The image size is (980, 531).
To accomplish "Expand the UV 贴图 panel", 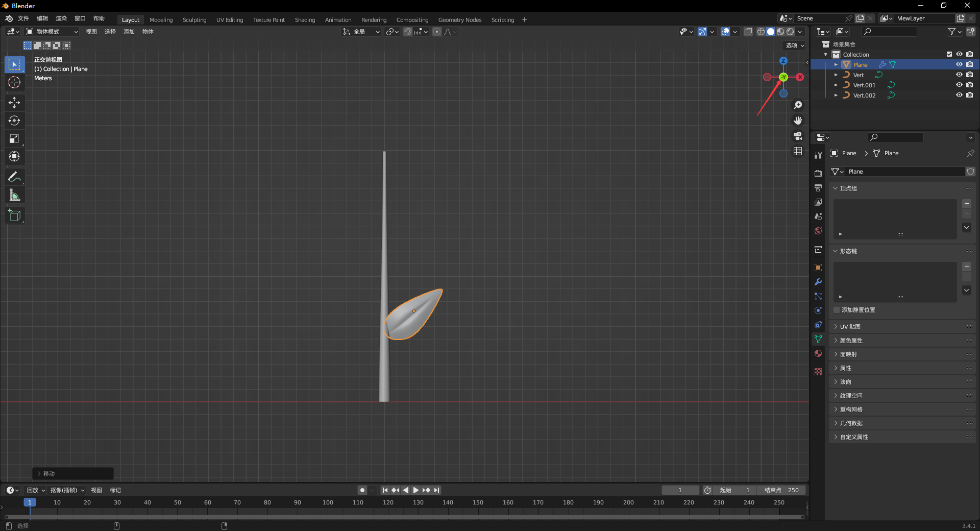I will pyautogui.click(x=850, y=327).
